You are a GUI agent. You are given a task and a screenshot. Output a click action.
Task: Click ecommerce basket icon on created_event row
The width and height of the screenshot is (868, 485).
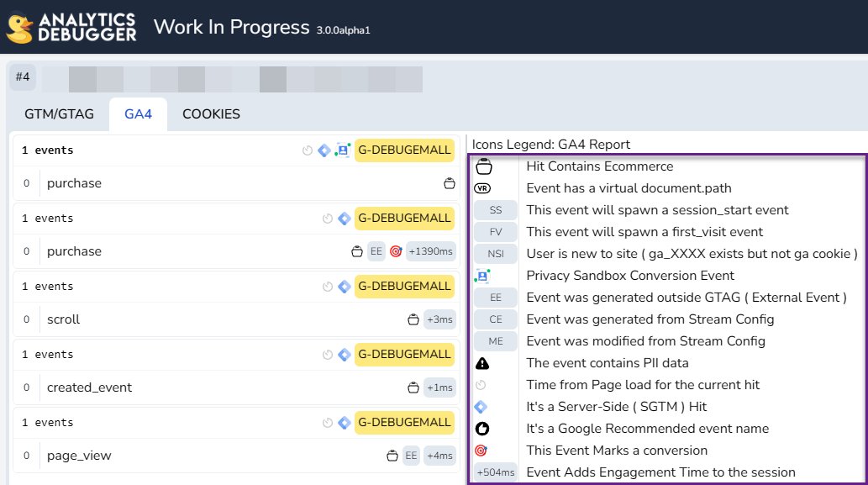tap(413, 387)
